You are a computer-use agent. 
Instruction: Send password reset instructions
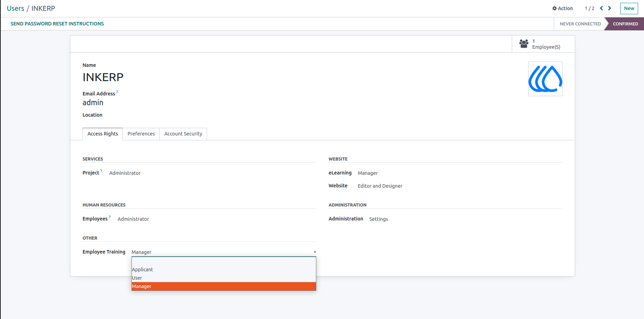pyautogui.click(x=57, y=24)
